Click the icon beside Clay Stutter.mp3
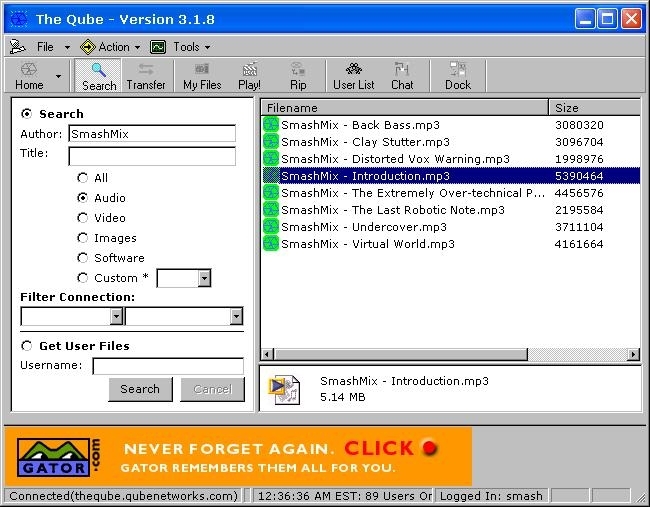650x507 pixels. point(271,142)
